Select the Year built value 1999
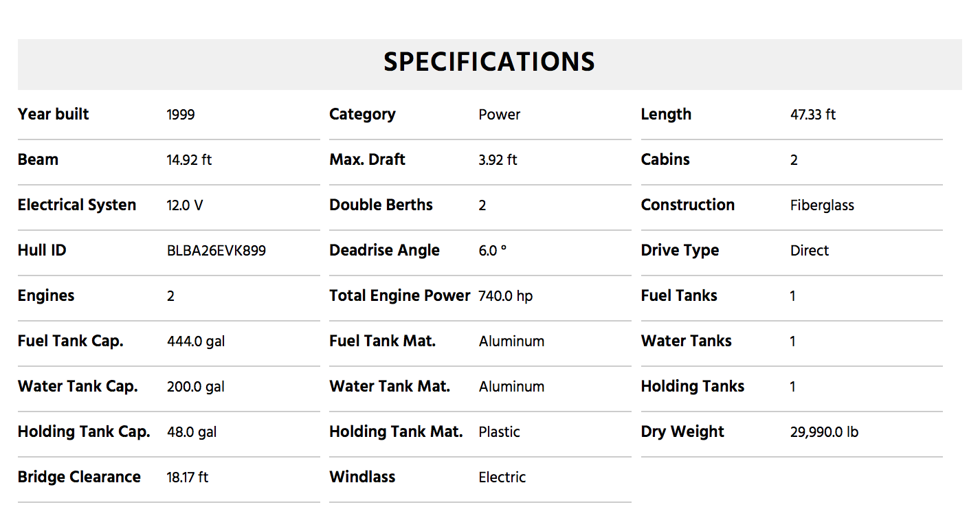 181,115
